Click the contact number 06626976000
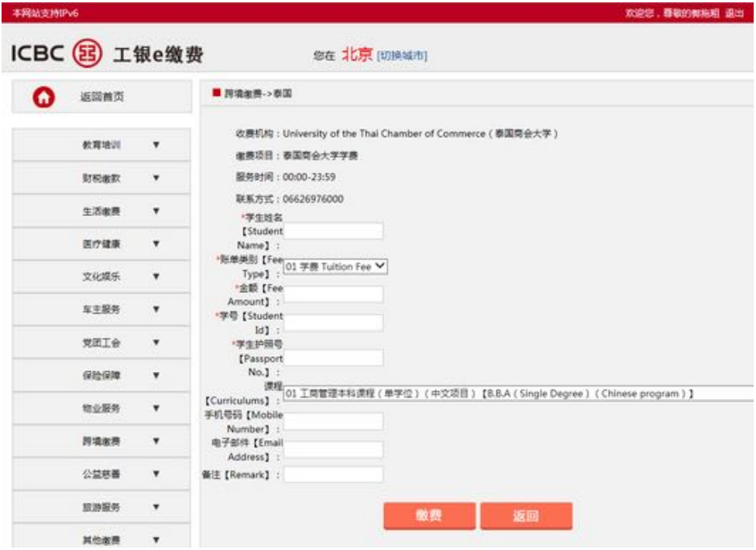Image resolution: width=756 pixels, height=550 pixels. click(313, 198)
